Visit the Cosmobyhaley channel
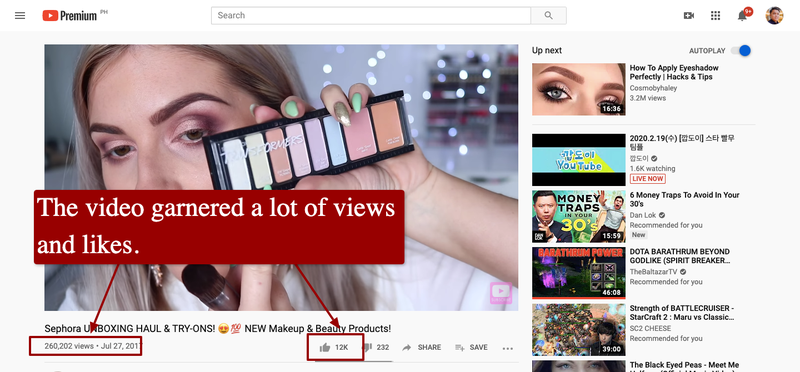This screenshot has height=372, width=800. click(654, 88)
